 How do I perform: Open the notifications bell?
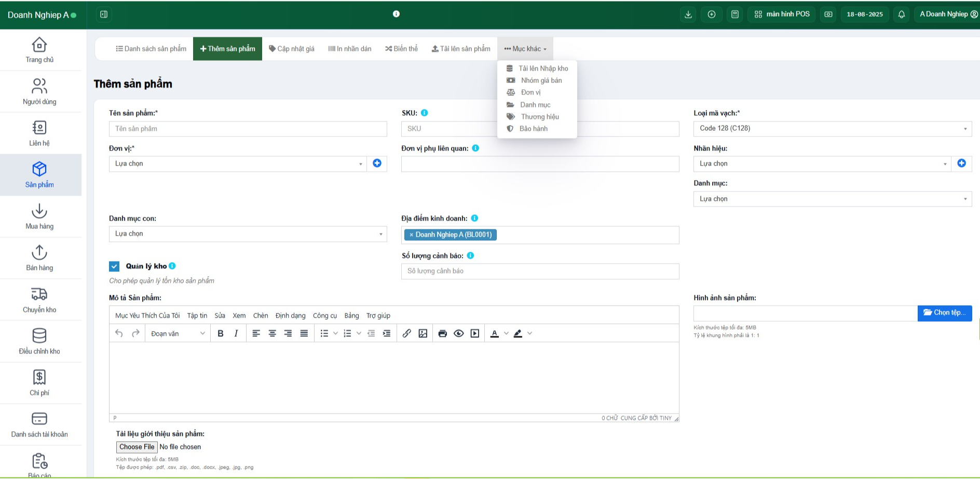coord(902,15)
